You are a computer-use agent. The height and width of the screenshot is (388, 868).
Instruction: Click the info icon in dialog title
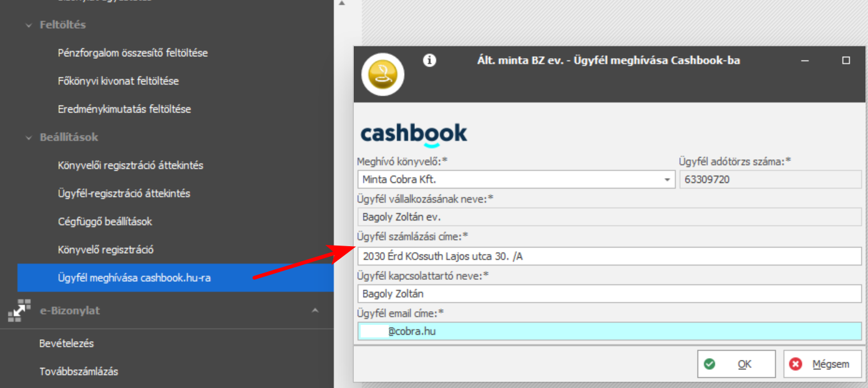pos(429,60)
